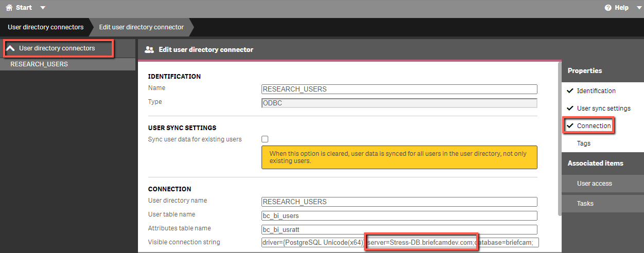Click the User directory name field

click(399, 202)
